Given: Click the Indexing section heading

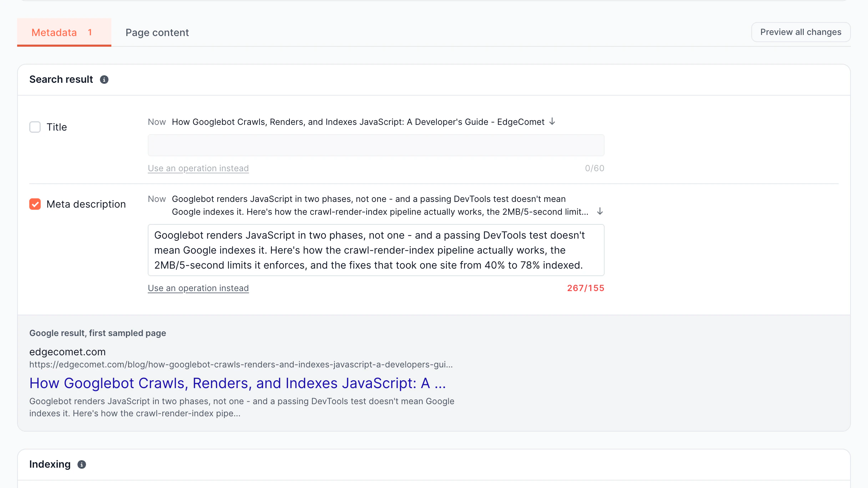Looking at the screenshot, I should 50,464.
